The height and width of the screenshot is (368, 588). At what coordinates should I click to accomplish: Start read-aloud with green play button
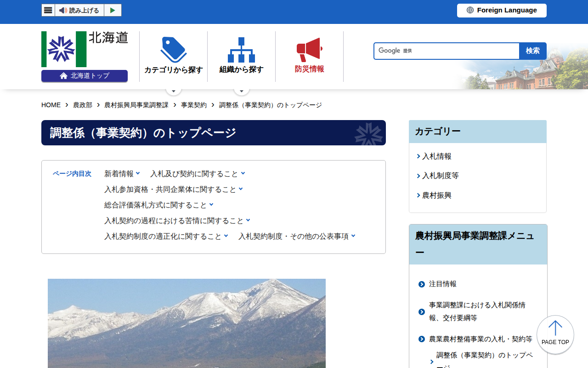click(113, 10)
